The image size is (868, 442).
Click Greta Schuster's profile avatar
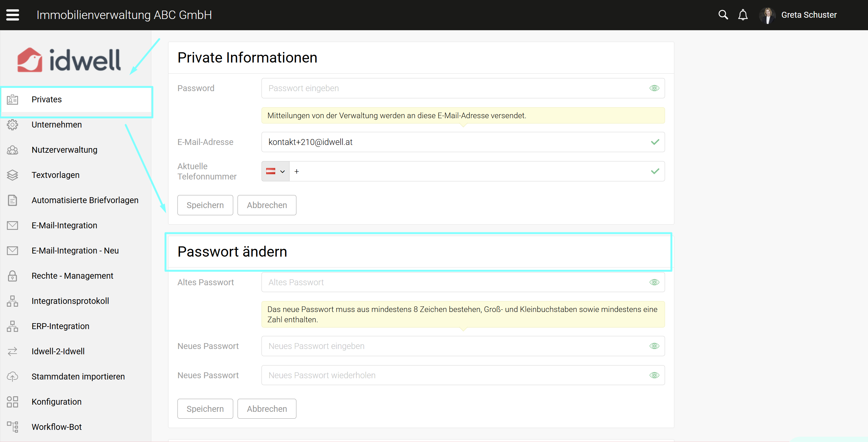coord(767,15)
